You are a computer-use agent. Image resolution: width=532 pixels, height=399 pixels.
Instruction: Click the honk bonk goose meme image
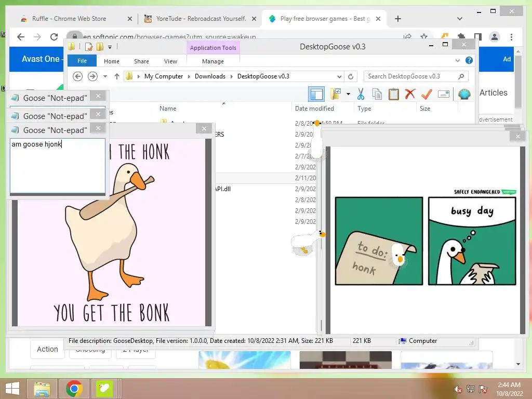click(112, 232)
